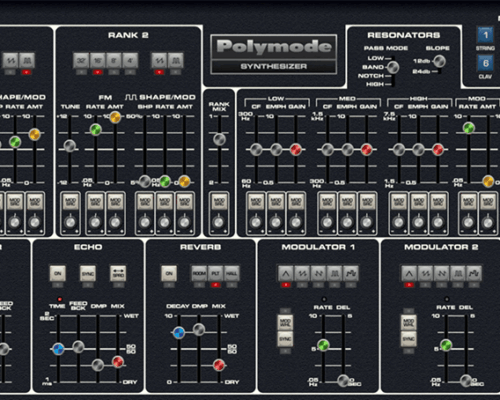Image resolution: width=500 pixels, height=400 pixels.
Task: Enable Modulator 2 SYNC button
Action: click(x=408, y=339)
